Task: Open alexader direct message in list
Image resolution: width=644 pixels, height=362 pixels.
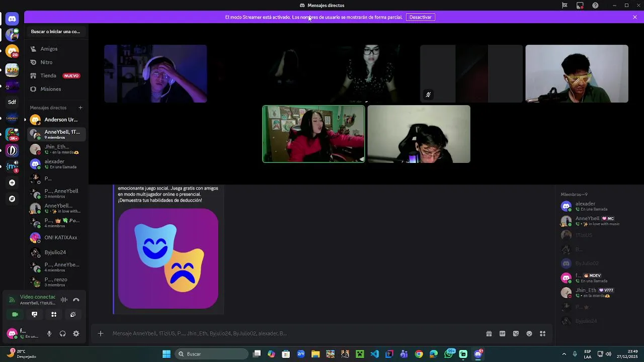Action: pos(56,164)
